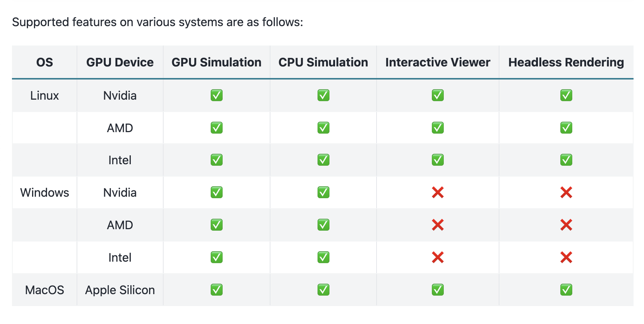Click the Apple Silicon GPU Simulation checkmark
Screen dimensions: 644x324
click(x=216, y=290)
